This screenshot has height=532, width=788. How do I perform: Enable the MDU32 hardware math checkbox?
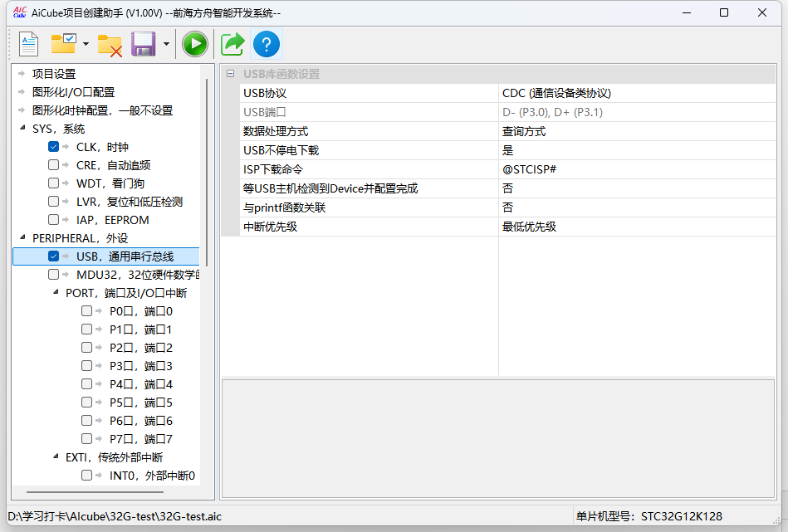coord(53,274)
